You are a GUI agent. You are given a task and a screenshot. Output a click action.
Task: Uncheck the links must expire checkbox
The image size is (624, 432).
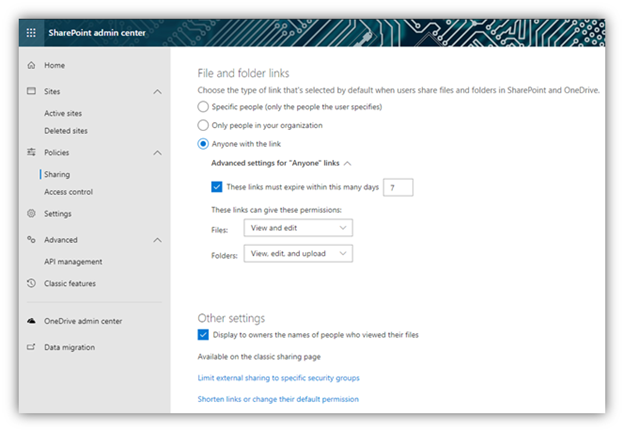coord(216,187)
